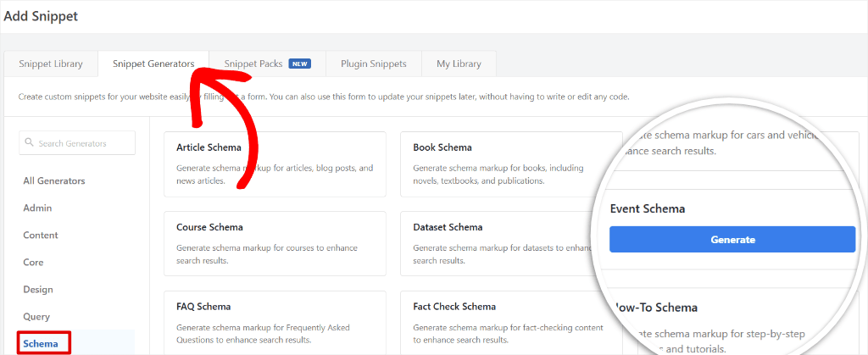This screenshot has width=868, height=355.
Task: Open the My Library tab
Action: point(459,64)
